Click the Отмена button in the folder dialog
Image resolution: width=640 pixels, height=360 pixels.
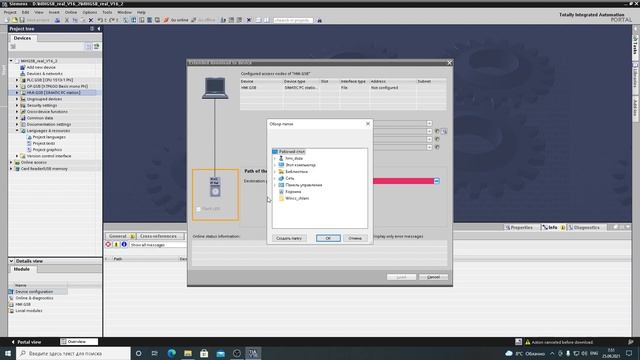pos(355,238)
